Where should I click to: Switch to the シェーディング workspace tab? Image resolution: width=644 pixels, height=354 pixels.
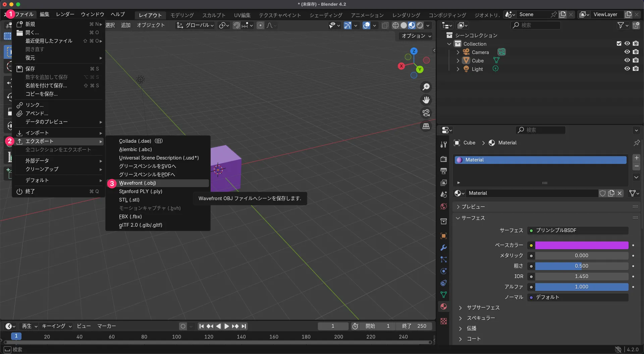click(326, 15)
